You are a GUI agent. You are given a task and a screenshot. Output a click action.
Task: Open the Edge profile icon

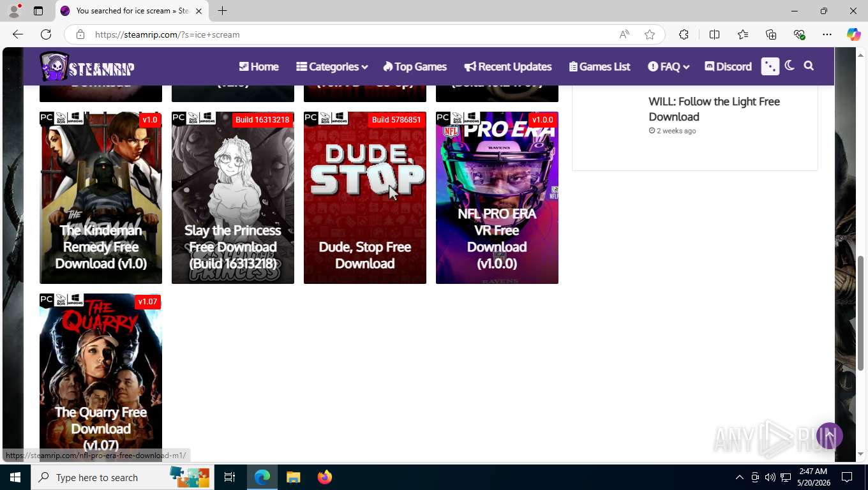[x=14, y=11]
